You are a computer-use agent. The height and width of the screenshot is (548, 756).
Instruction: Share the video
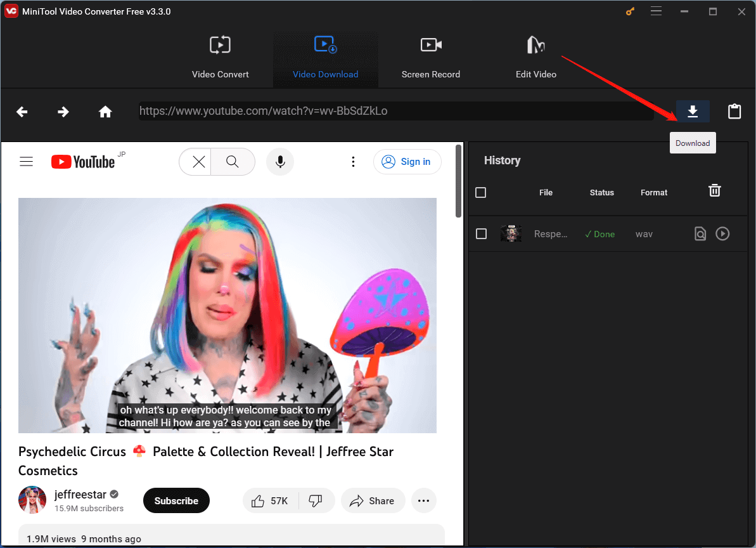pos(373,501)
